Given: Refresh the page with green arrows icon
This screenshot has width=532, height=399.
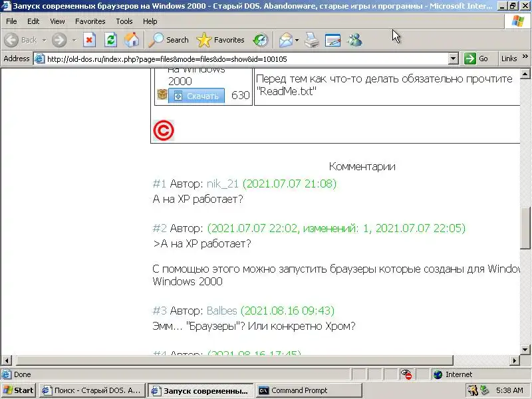Looking at the screenshot, I should (110, 40).
